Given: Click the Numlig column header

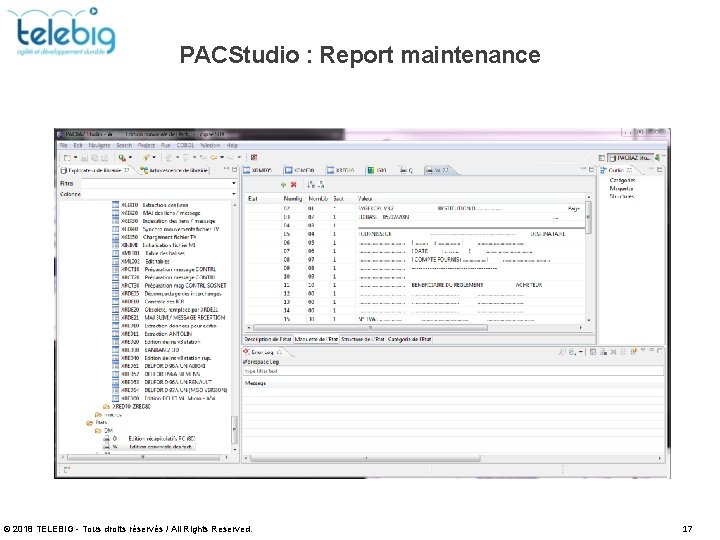Looking at the screenshot, I should (292, 199).
